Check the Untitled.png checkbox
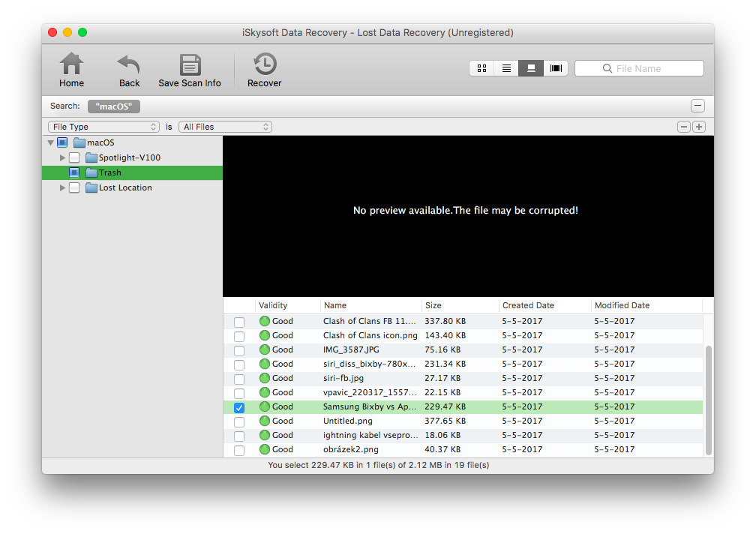The height and width of the screenshot is (534, 756). click(239, 421)
